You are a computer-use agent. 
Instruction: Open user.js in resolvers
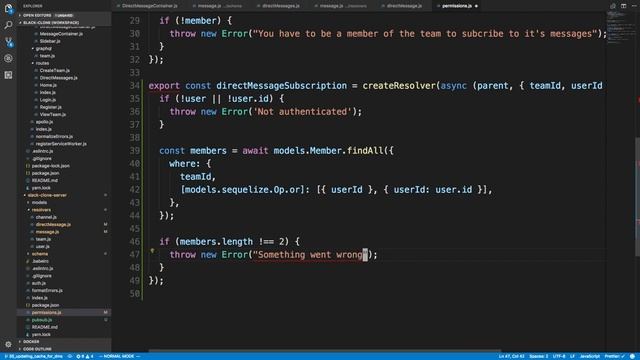[42, 247]
